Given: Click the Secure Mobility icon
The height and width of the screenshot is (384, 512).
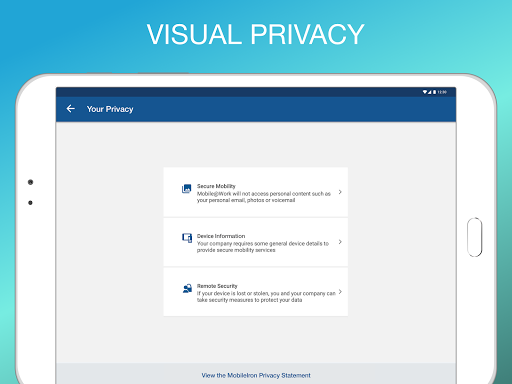Looking at the screenshot, I should point(187,189).
